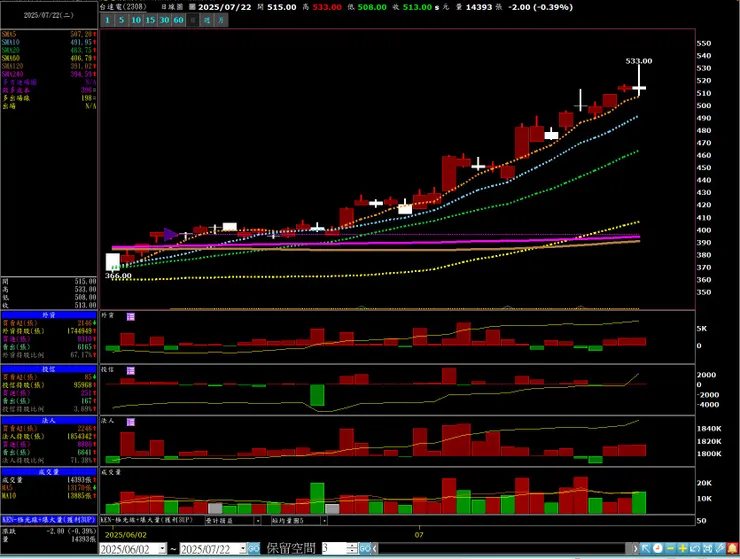Click the SMA240 legend row

[x=49, y=75]
